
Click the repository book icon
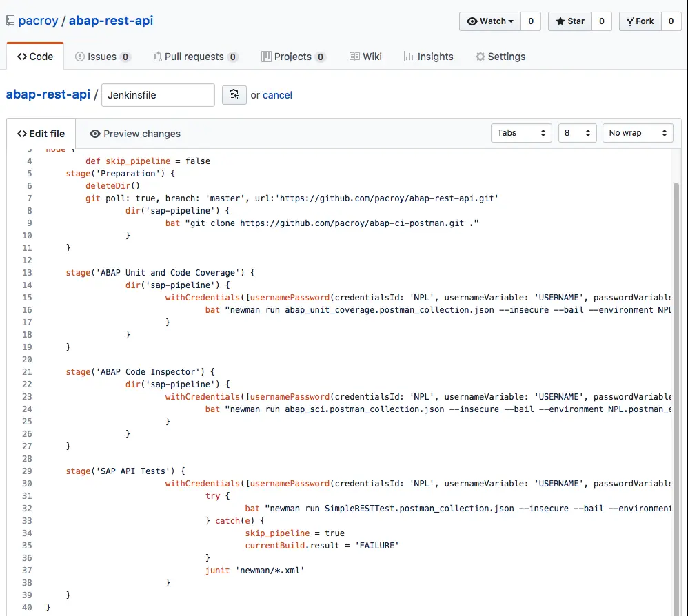(x=10, y=21)
